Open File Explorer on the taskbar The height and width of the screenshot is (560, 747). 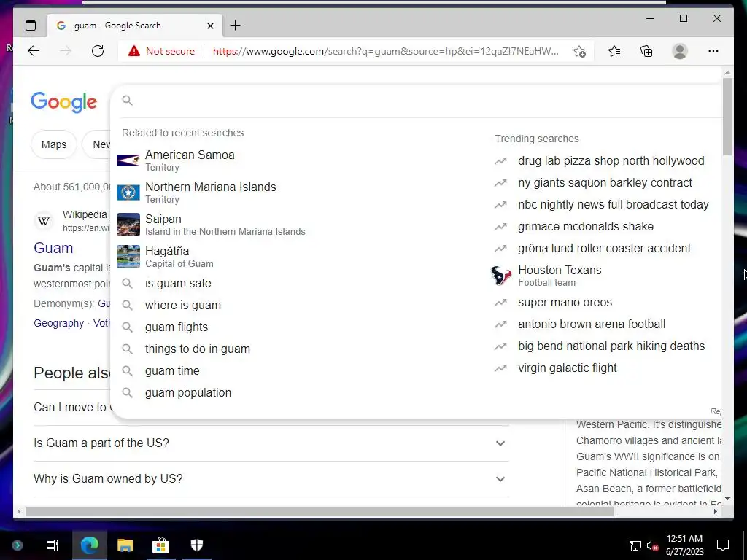click(x=125, y=545)
